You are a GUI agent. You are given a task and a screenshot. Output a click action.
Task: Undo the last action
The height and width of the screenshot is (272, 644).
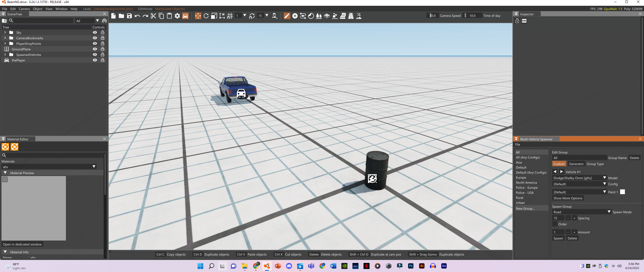[137, 16]
